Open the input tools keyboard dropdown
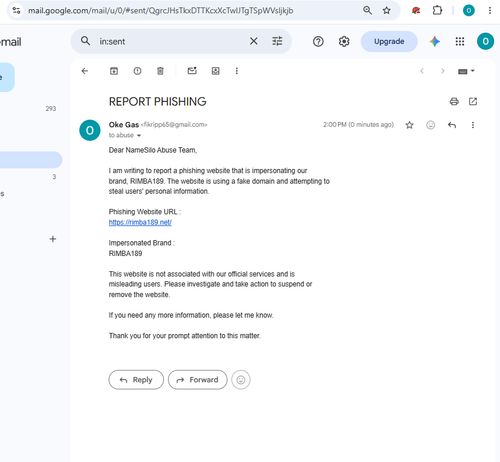Image resolution: width=500 pixels, height=462 pixels. (466, 71)
